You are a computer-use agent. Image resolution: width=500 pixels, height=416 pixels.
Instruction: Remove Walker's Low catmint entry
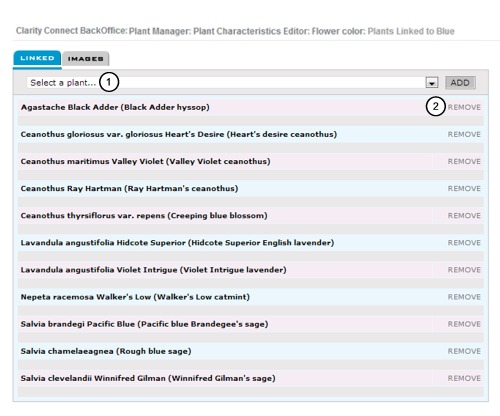point(464,297)
